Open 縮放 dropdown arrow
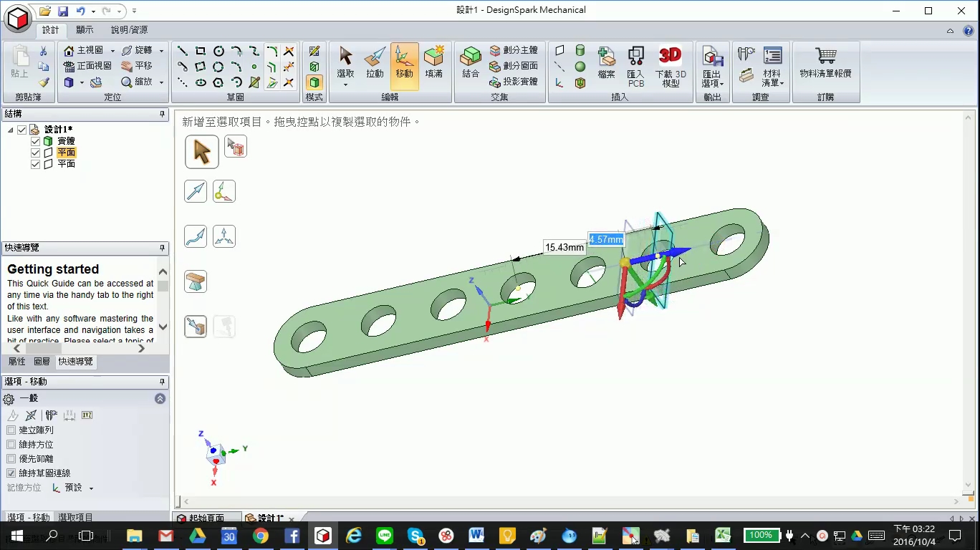The image size is (980, 550). 161,82
